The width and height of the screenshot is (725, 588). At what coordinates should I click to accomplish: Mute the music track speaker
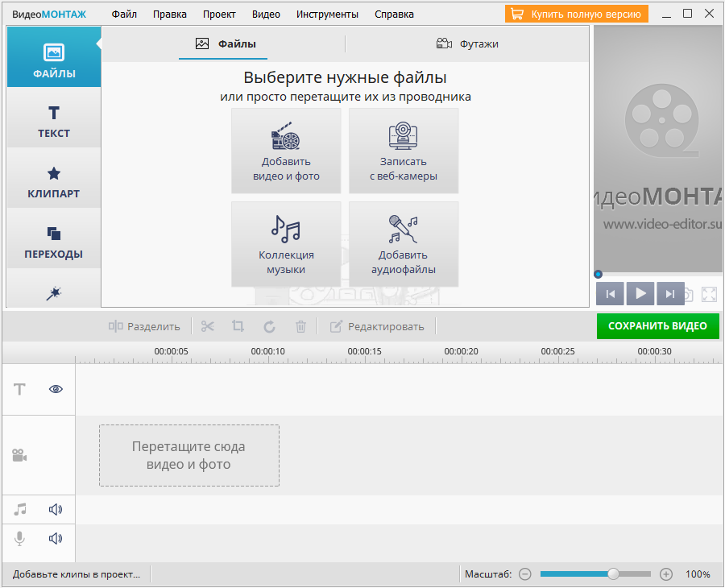coord(56,509)
